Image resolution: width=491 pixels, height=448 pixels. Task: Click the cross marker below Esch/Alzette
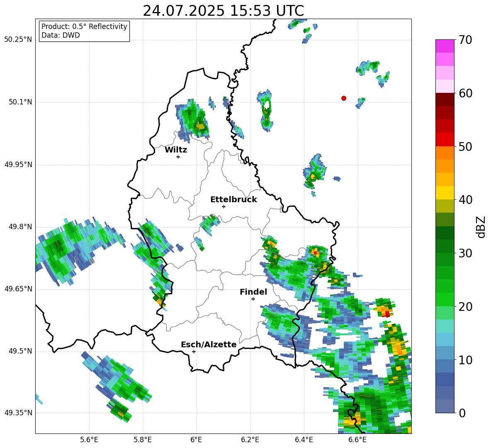(x=194, y=351)
